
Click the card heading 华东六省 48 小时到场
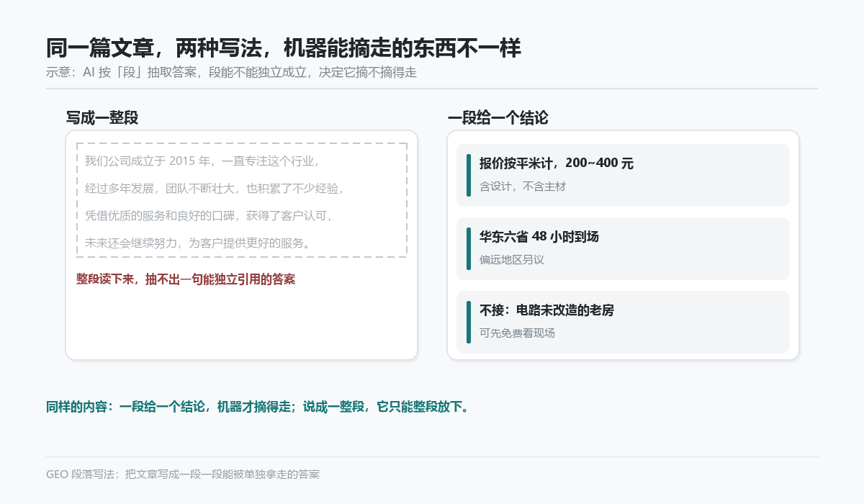539,236
